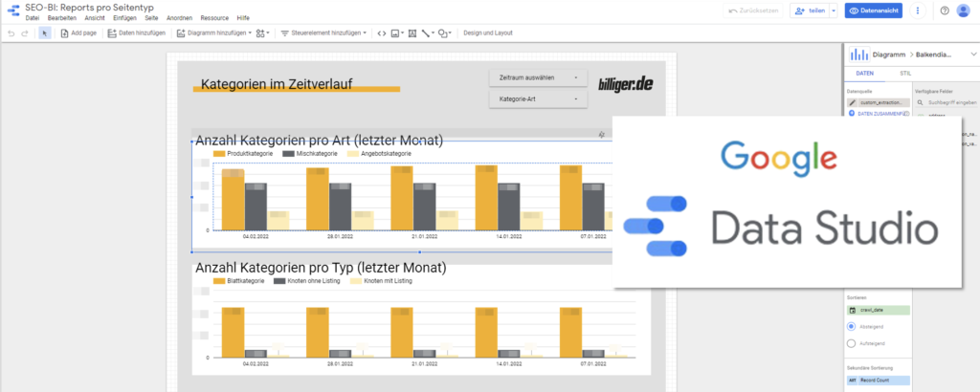
Task: Open the Ressource menu
Action: 214,18
